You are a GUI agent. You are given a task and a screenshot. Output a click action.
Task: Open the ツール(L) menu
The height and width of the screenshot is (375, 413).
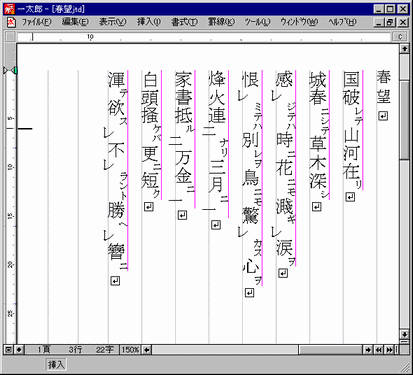coord(257,22)
